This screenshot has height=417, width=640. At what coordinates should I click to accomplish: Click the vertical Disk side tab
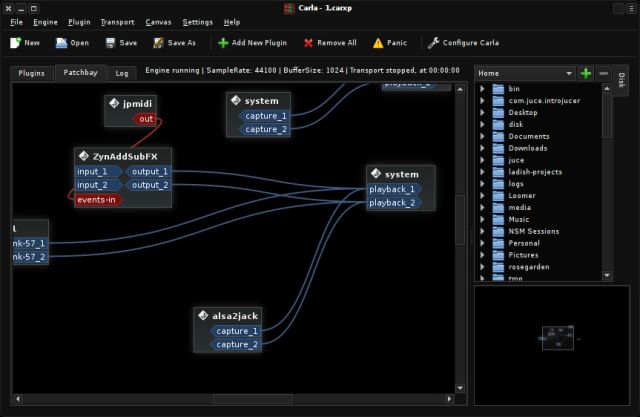pos(621,80)
